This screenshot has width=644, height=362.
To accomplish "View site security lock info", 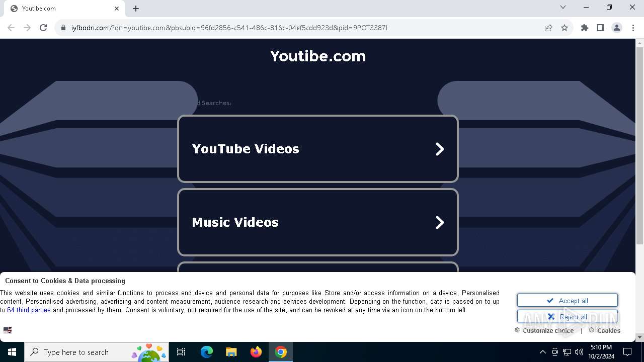I will [x=63, y=28].
